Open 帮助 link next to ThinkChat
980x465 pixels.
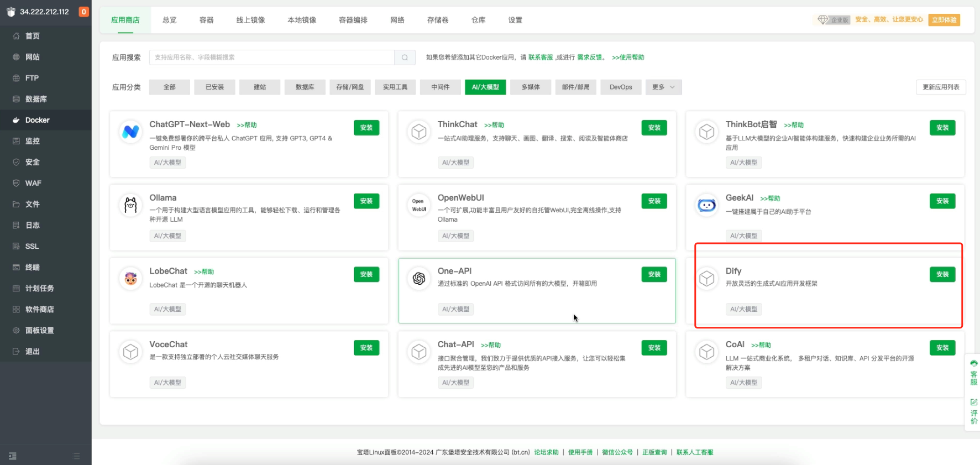pos(494,126)
